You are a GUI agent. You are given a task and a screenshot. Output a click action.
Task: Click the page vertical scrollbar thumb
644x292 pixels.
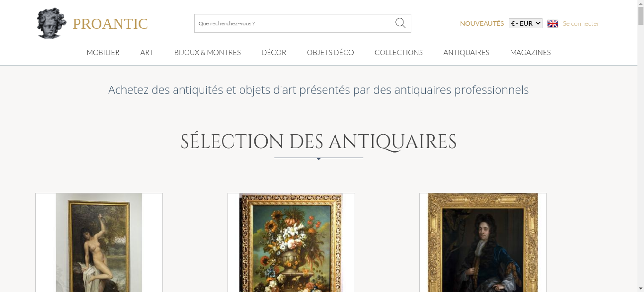coord(640,15)
